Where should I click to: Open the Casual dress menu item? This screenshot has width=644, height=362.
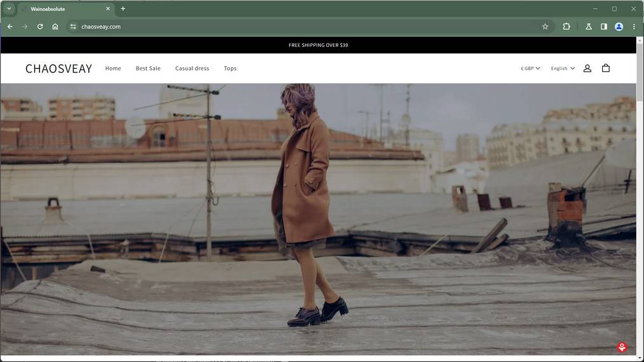tap(192, 68)
